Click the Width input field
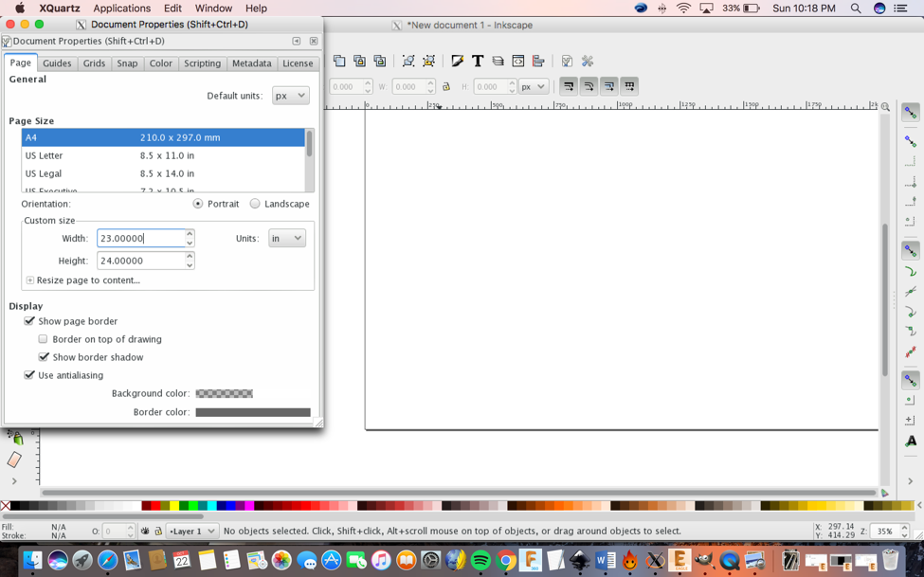 141,238
